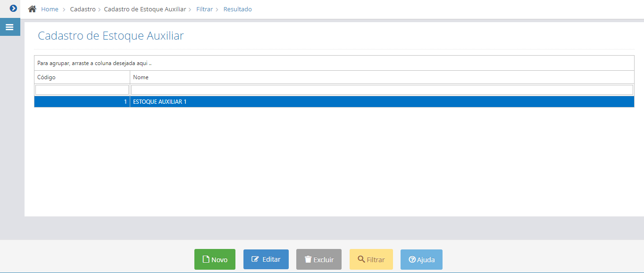Sort by the Código column header
The width and height of the screenshot is (644, 273).
tap(82, 77)
